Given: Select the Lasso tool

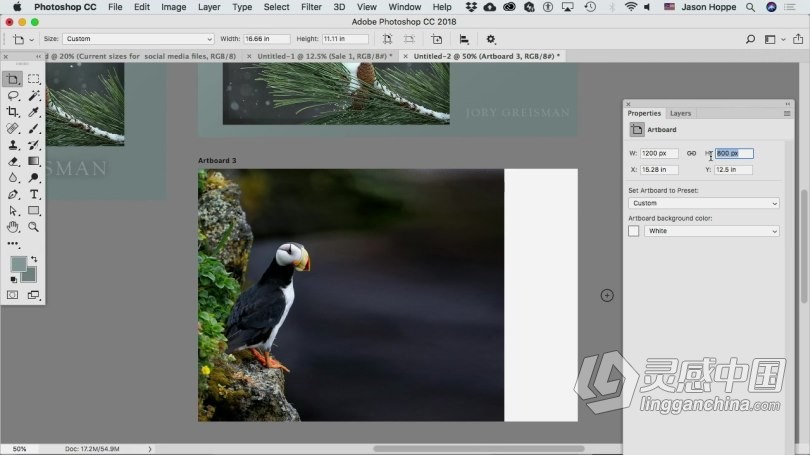Looking at the screenshot, I should [x=13, y=96].
